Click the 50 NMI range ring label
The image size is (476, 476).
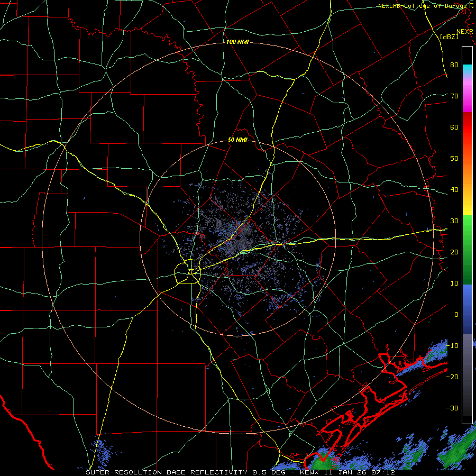(x=237, y=140)
